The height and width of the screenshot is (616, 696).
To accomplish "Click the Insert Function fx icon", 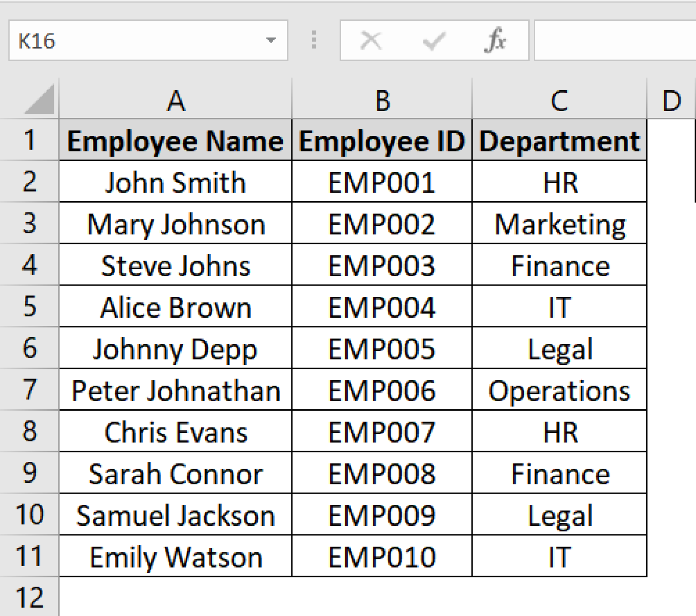I will pos(496,40).
